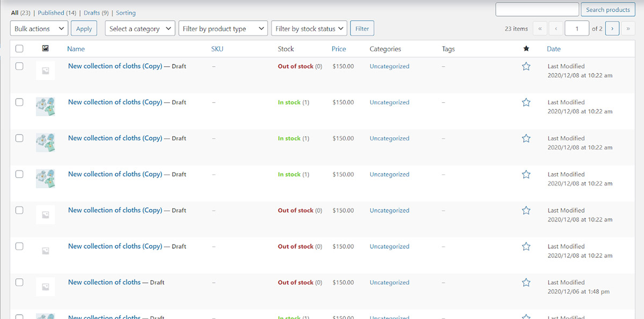Tick the select-all checkbox in table header

tap(19, 49)
